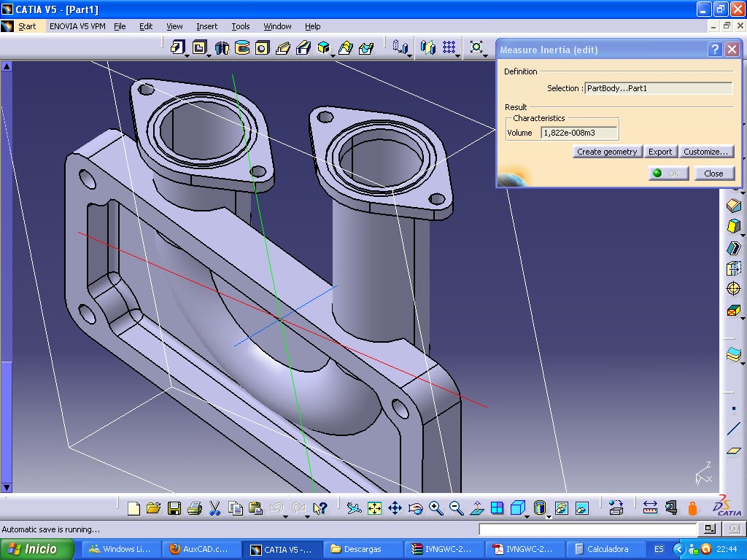Viewport: 747px width, 560px height.
Task: Select the Pocket tool icon
Action: [x=200, y=47]
